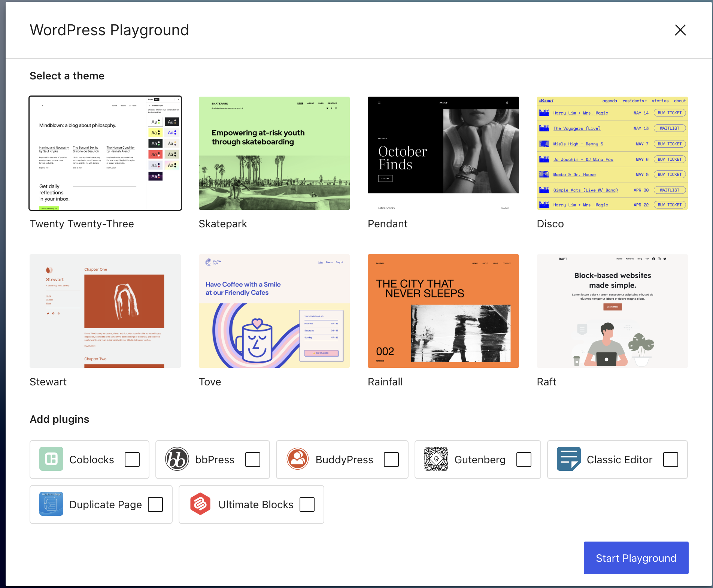Click the Coblocks plugin name
The width and height of the screenshot is (713, 588).
92,460
